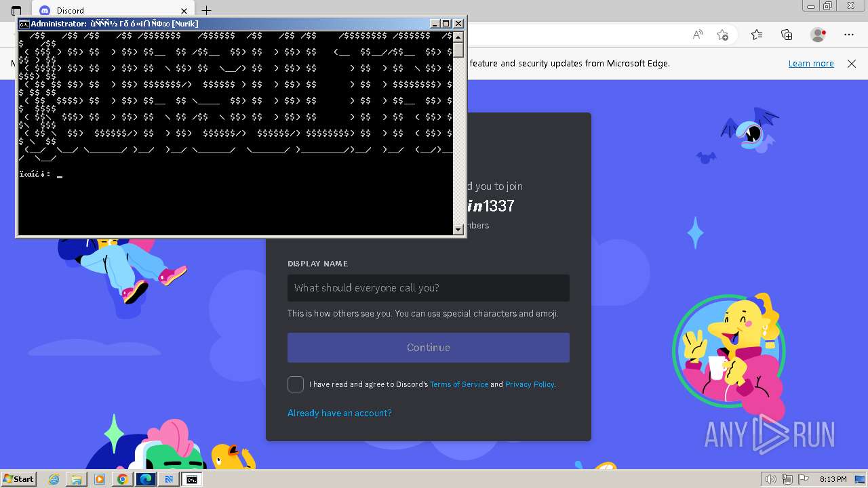
Task: Click the console vertical scrollbar thumb
Action: tap(458, 49)
